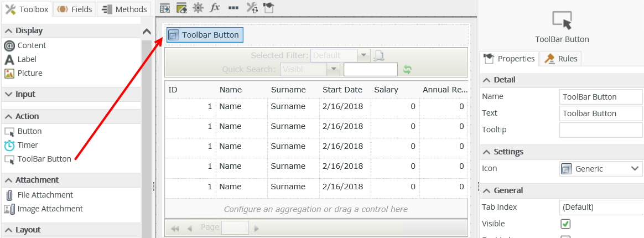644x238 pixels.
Task: Collapse the Detail section in properties
Action: [487, 80]
